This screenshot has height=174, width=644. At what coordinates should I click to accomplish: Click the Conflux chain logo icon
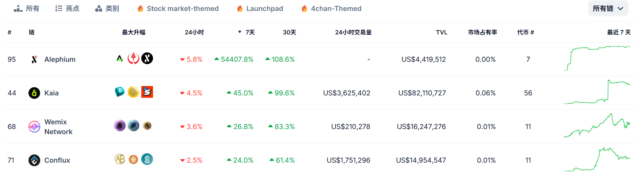34,160
